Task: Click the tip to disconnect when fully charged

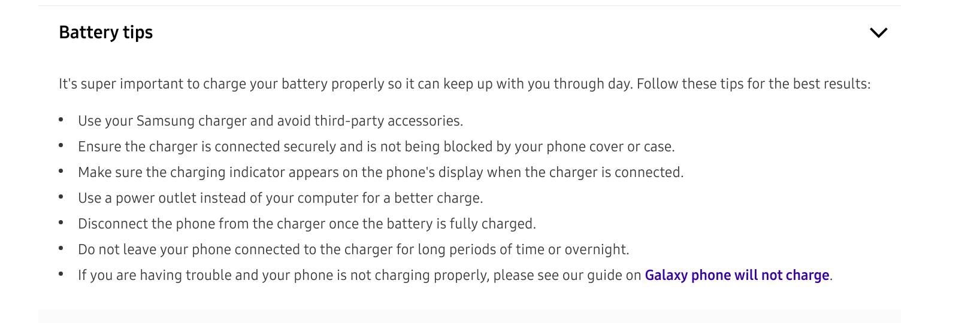Action: 307,224
